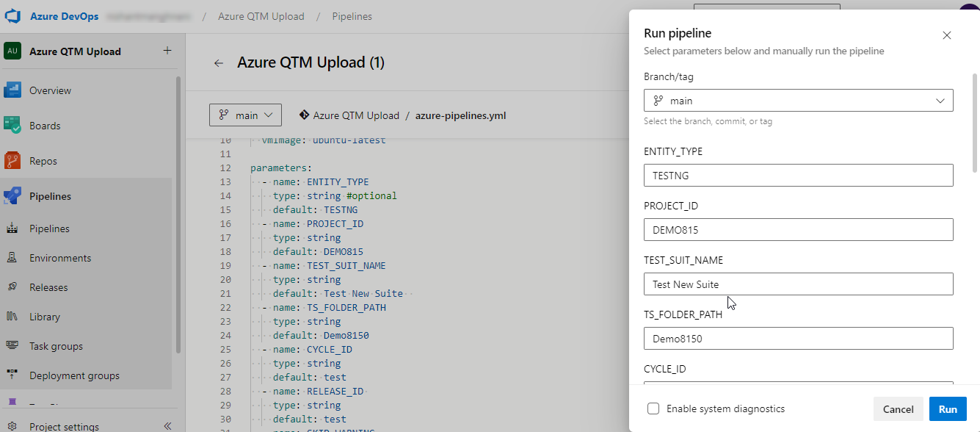Screen dimensions: 980x432
Task: Select Pipelines sub-item in sidebar
Action: point(49,228)
